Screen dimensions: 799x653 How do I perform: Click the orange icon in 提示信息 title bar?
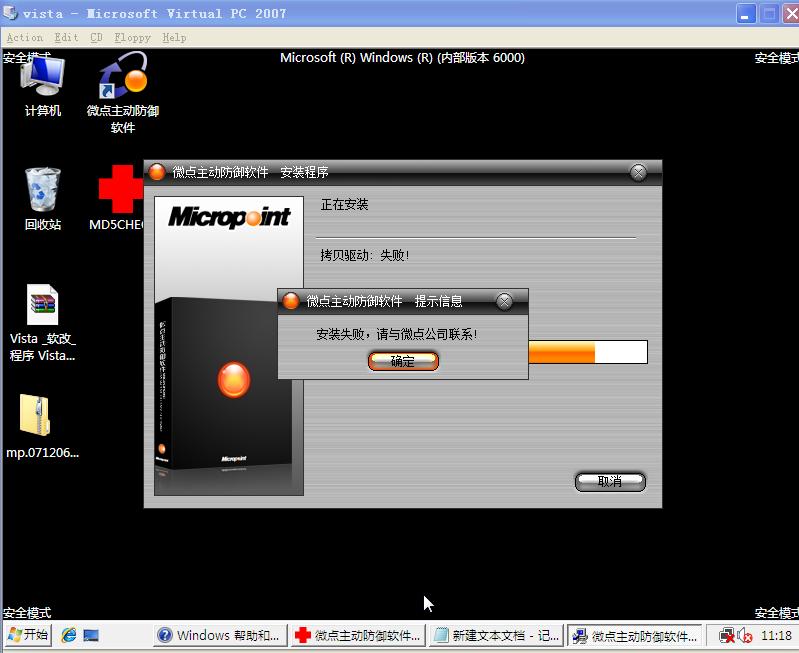click(x=291, y=301)
